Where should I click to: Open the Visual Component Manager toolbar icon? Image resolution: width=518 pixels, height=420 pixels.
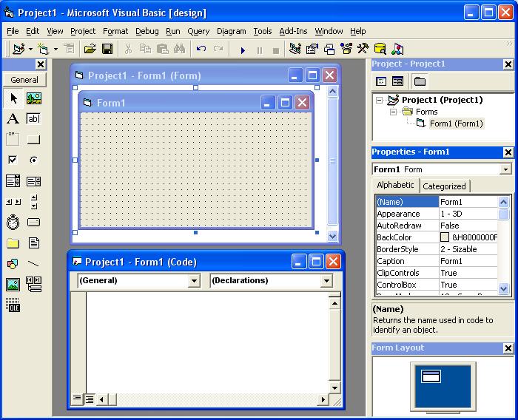(x=397, y=50)
